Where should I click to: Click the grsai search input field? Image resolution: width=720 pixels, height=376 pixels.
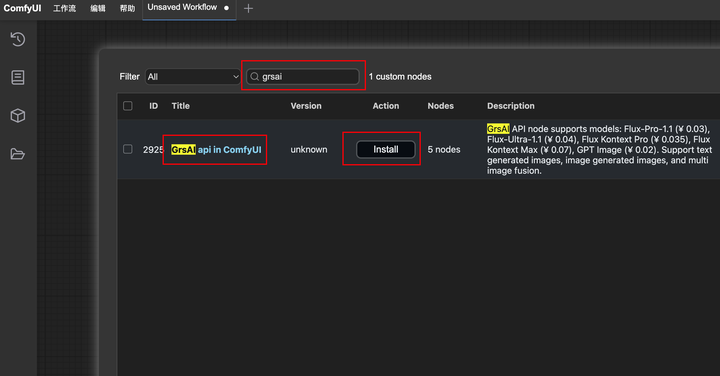(303, 77)
